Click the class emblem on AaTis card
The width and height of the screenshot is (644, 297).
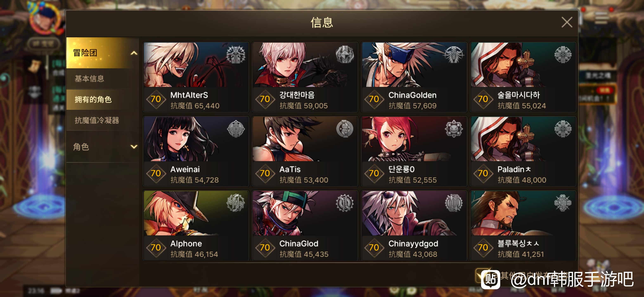point(345,129)
